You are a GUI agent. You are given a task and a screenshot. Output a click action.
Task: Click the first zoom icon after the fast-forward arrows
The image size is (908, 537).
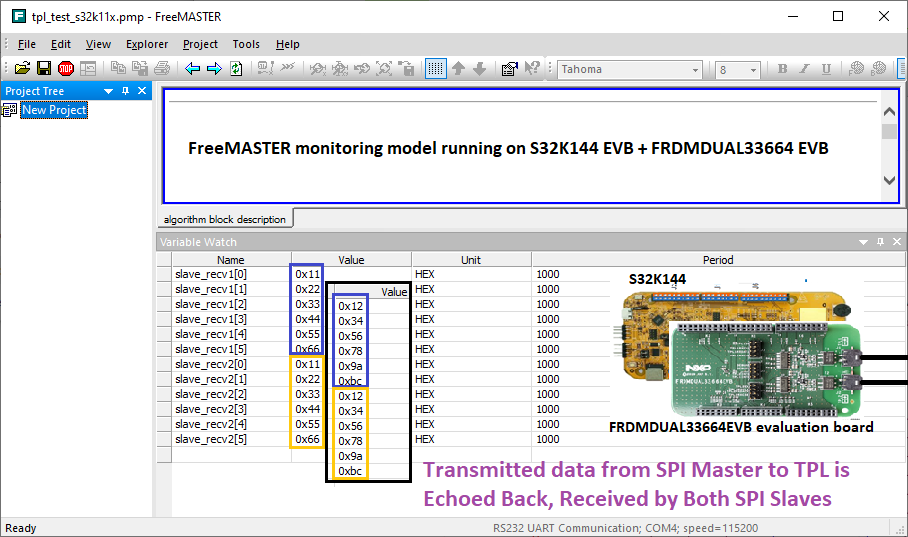point(317,68)
